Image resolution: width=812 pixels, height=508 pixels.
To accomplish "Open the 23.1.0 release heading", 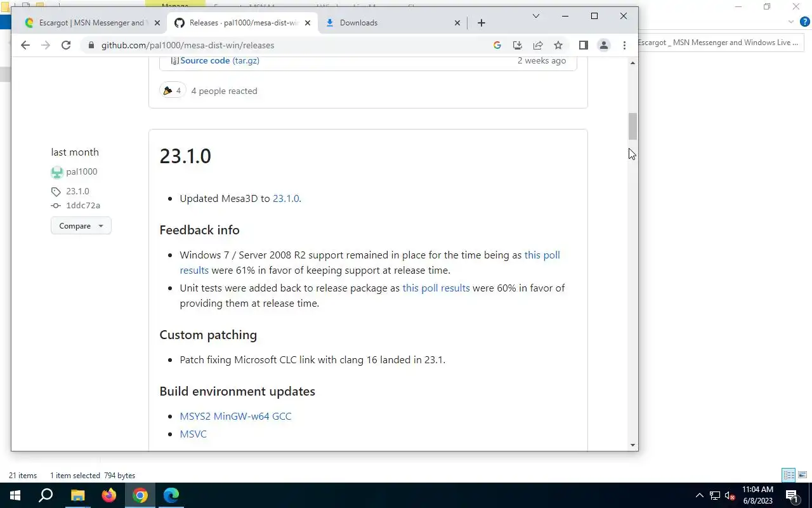I will 185,156.
